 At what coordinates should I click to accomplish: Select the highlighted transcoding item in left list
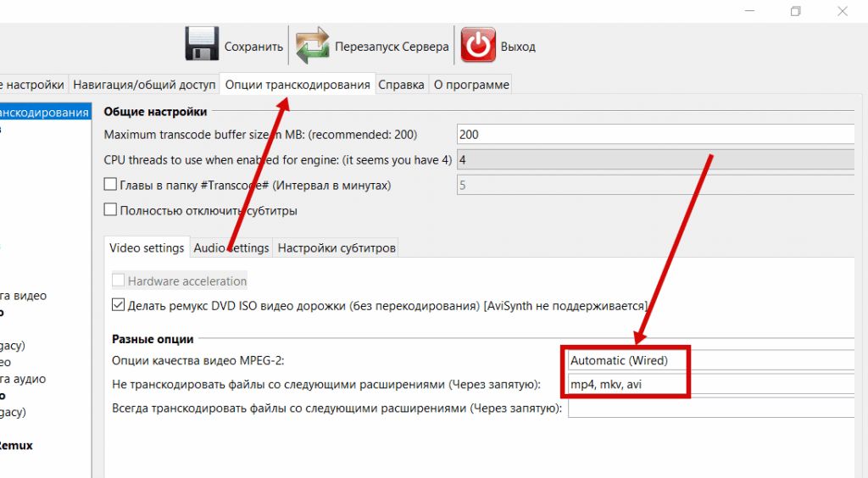click(x=44, y=113)
